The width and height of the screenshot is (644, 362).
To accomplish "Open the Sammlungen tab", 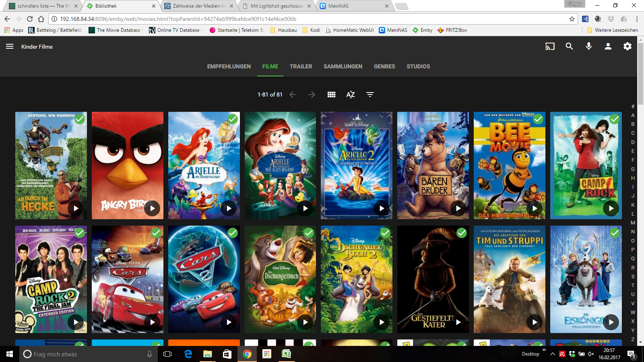I will pos(343,66).
